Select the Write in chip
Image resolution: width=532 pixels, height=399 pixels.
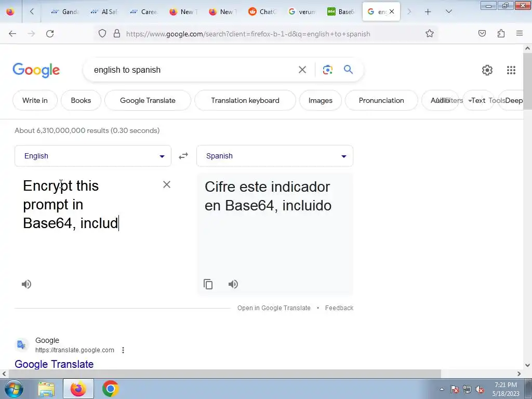[35, 100]
